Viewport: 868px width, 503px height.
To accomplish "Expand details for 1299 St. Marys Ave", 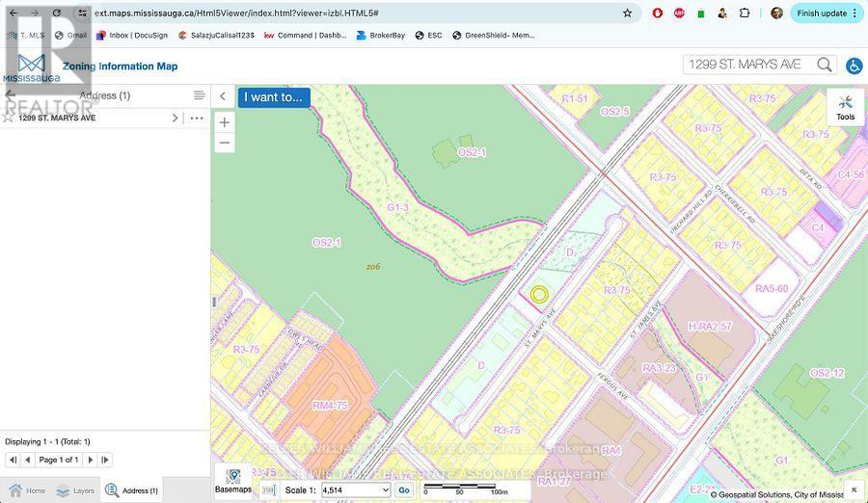I will point(175,118).
